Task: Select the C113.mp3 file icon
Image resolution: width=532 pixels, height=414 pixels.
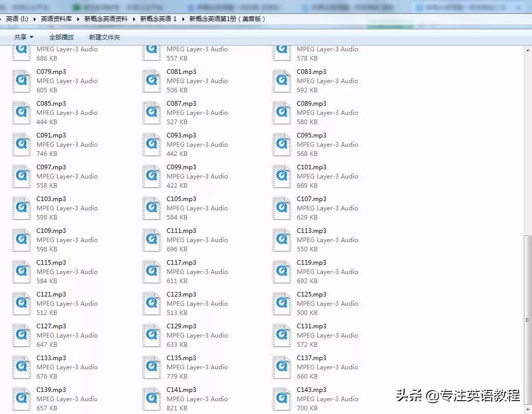Action: pos(281,240)
